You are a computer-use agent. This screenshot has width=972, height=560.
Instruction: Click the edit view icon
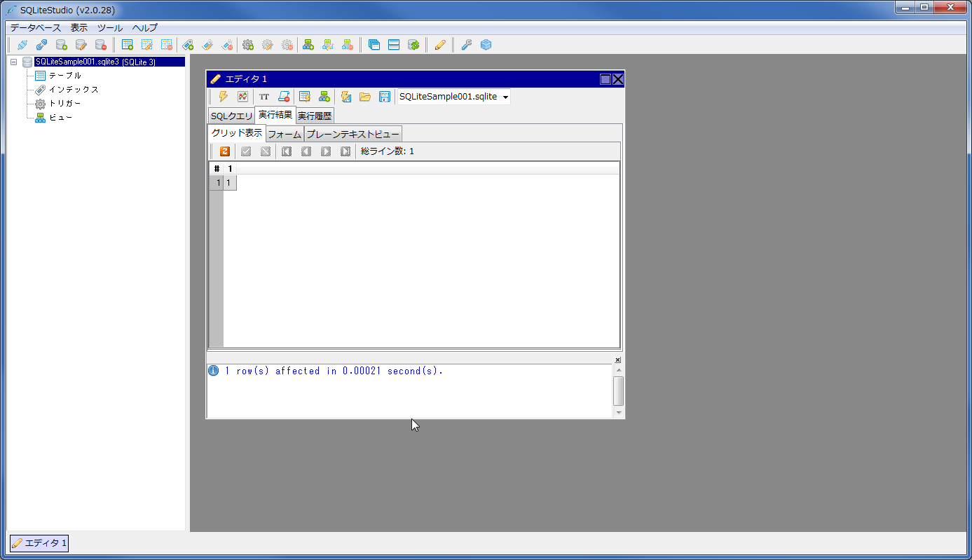(327, 45)
